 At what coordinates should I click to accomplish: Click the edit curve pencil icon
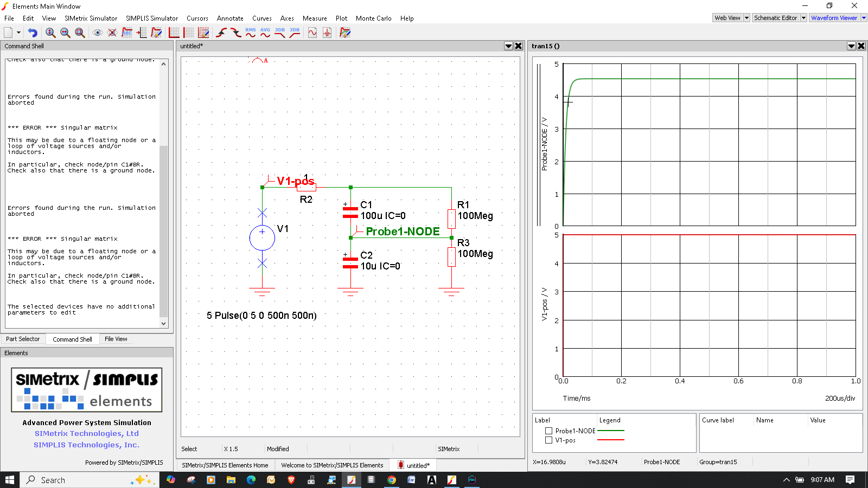[156, 33]
